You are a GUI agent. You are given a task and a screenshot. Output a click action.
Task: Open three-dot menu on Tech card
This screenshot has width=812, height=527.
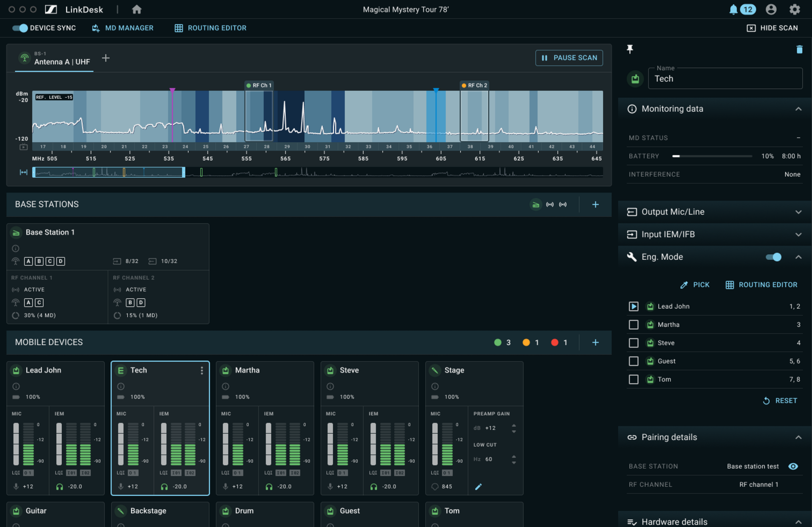pyautogui.click(x=202, y=371)
